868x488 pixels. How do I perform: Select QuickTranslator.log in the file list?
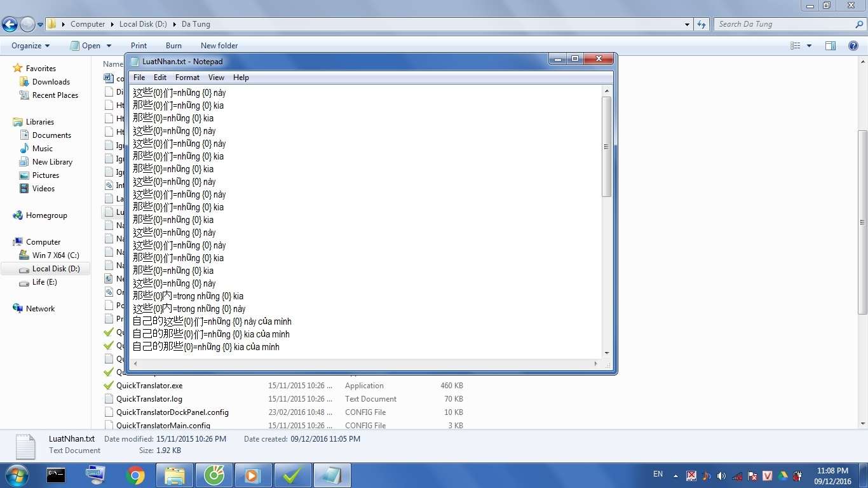point(149,399)
